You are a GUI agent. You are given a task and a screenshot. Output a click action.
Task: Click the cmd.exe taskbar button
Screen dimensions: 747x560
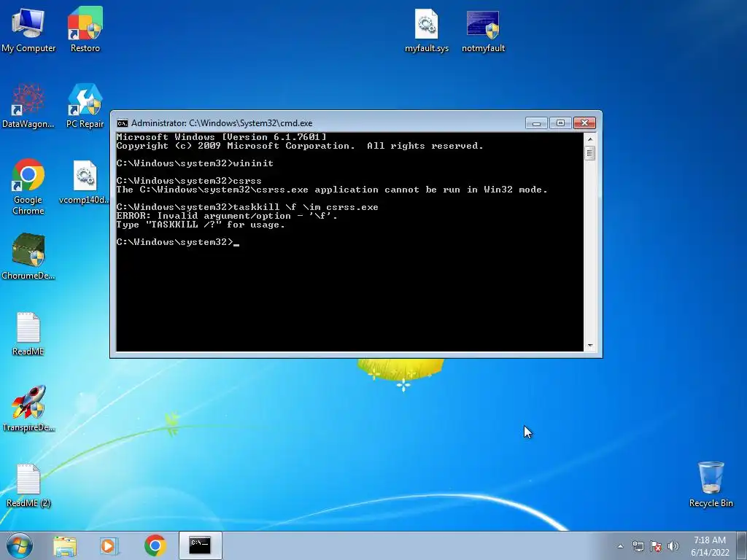point(200,545)
